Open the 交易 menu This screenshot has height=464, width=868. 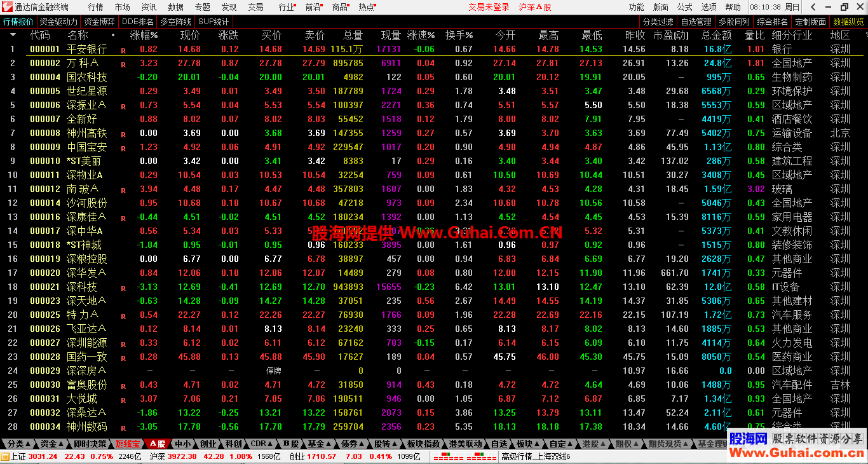pyautogui.click(x=256, y=7)
